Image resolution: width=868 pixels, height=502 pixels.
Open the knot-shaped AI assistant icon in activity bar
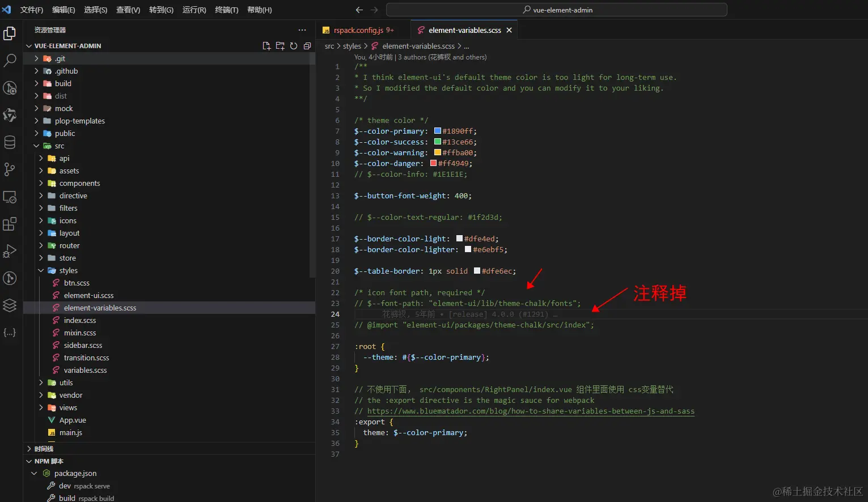pyautogui.click(x=10, y=115)
